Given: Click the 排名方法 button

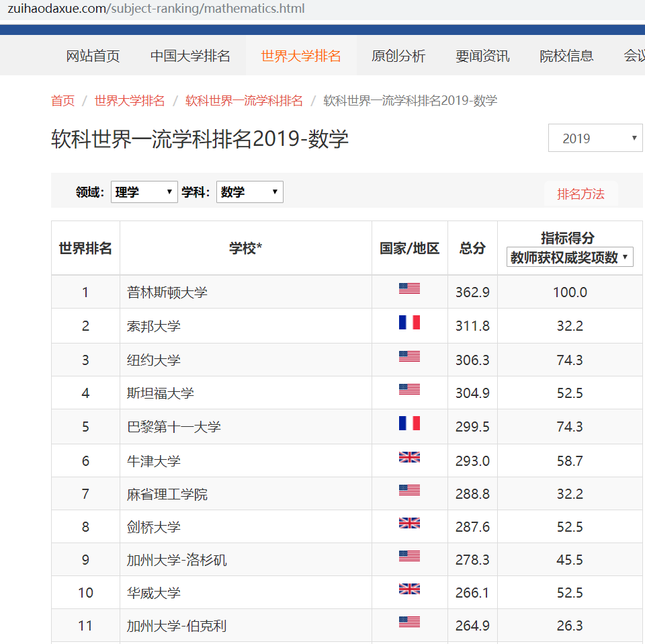Looking at the screenshot, I should pyautogui.click(x=580, y=194).
